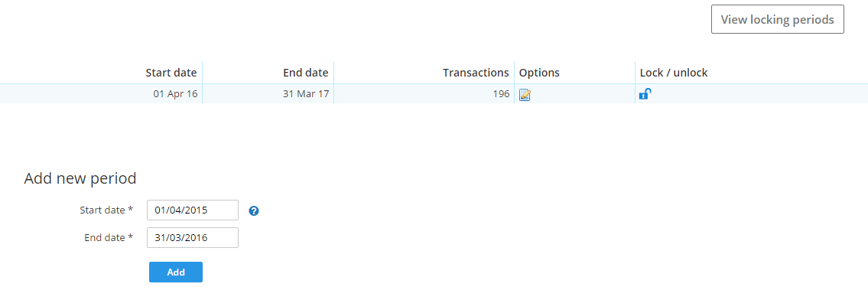This screenshot has width=868, height=287.
Task: Focus the Start date field showing 01/04/2015
Action: coord(193,210)
